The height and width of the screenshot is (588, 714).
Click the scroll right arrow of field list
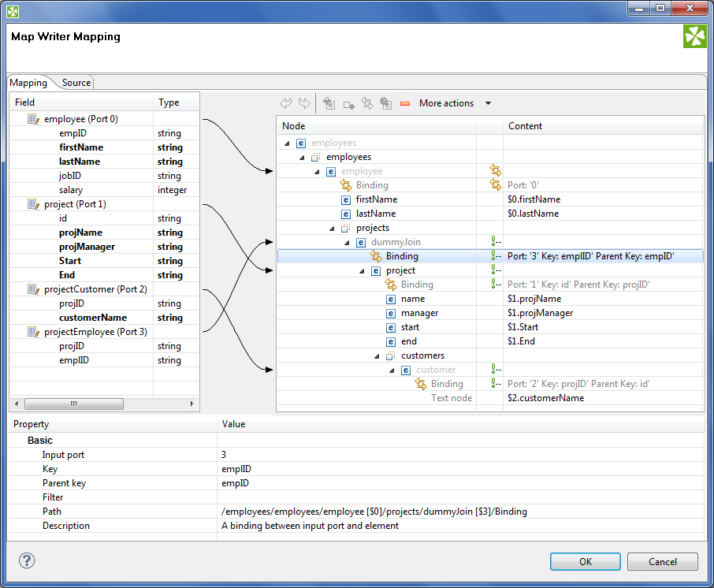(192, 404)
